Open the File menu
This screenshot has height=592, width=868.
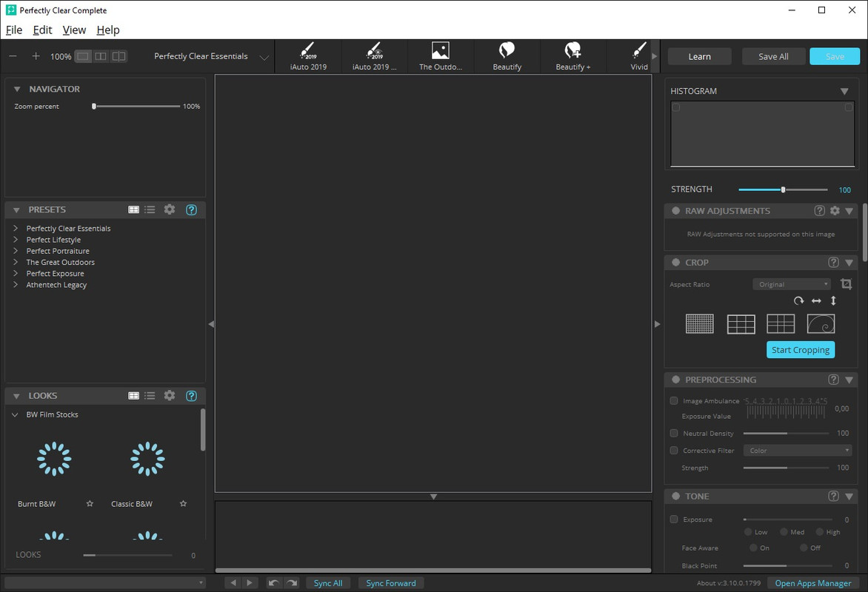tap(14, 30)
